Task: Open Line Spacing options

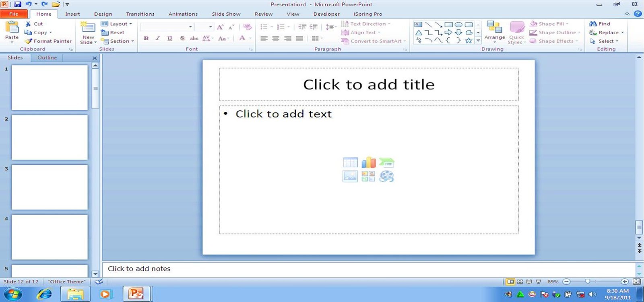Action: tap(330, 27)
